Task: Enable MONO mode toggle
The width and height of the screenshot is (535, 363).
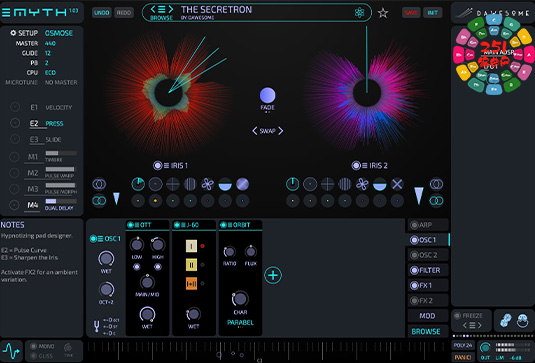Action: coord(33,346)
